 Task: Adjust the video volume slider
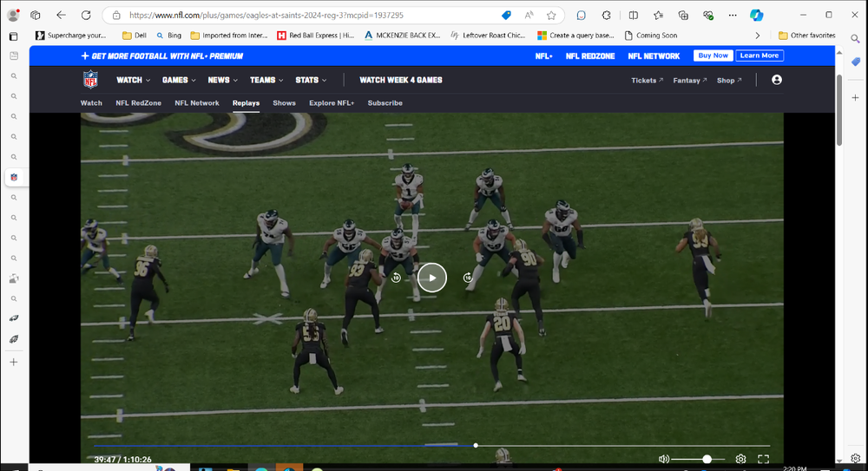(707, 459)
